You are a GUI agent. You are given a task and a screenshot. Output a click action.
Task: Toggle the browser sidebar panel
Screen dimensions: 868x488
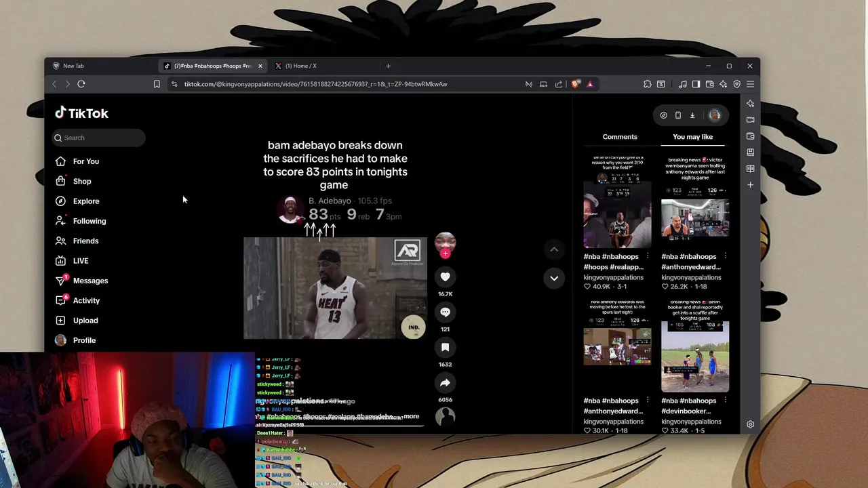coord(696,84)
